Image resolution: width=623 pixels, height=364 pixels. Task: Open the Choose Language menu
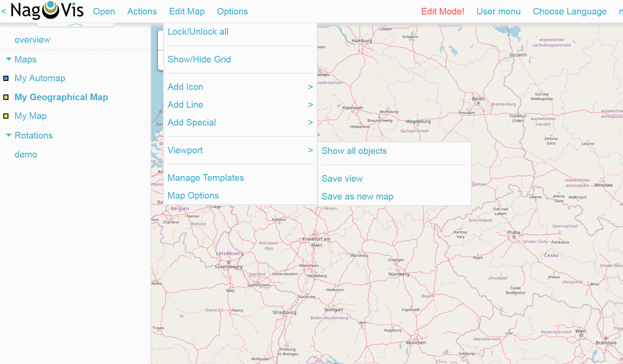(570, 11)
